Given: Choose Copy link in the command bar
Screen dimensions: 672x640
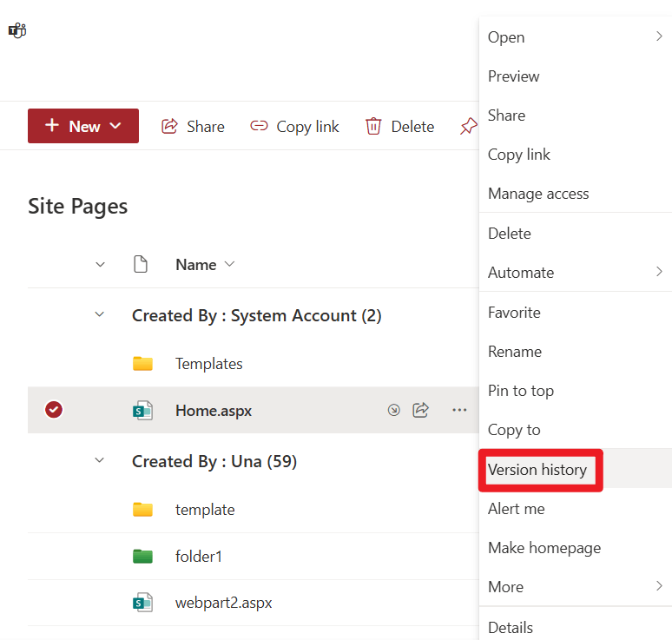Looking at the screenshot, I should click(307, 127).
